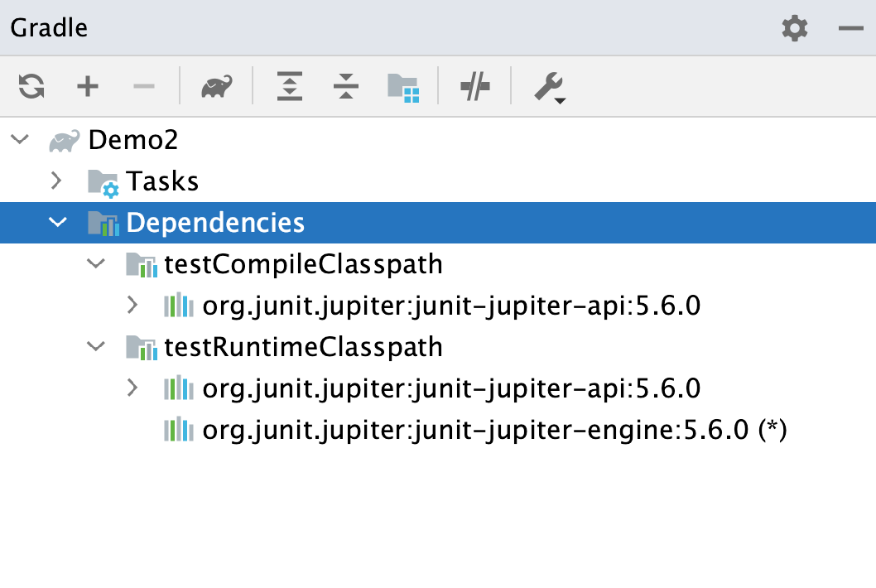
Task: Link a new Gradle project
Action: pos(87,86)
